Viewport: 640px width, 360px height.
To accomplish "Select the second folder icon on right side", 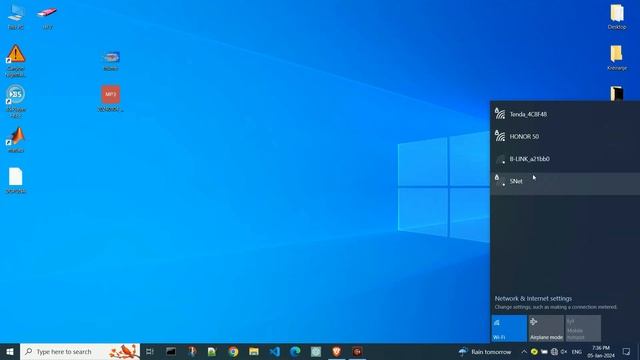I will 617,58.
